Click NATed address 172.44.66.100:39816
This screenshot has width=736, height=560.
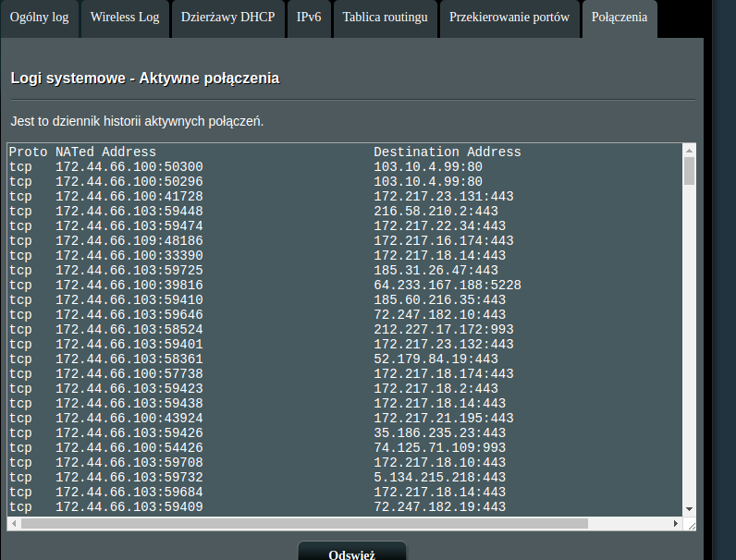coord(129,286)
